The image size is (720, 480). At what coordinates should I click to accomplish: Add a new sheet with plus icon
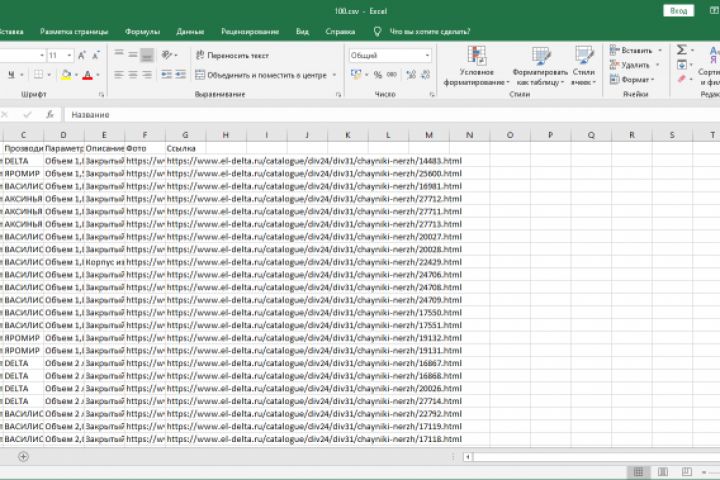(23, 457)
